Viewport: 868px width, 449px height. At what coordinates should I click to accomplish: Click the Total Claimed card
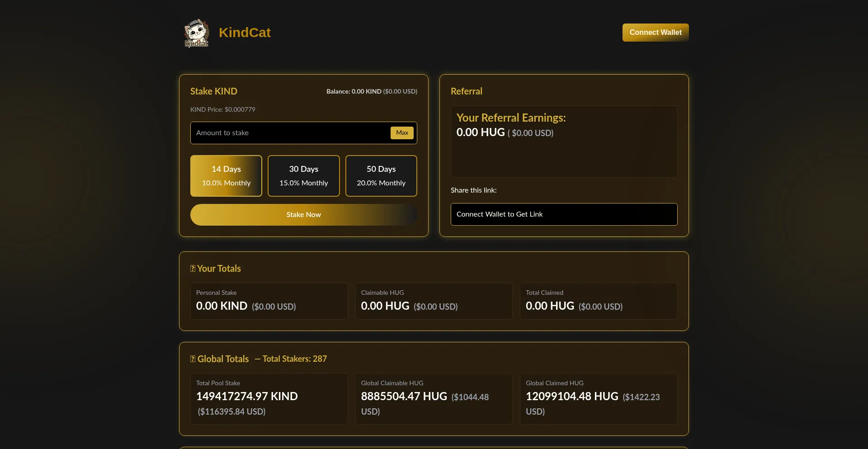599,301
